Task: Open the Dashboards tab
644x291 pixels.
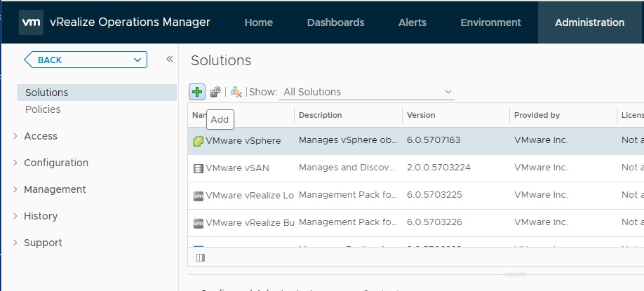Action: 335,22
